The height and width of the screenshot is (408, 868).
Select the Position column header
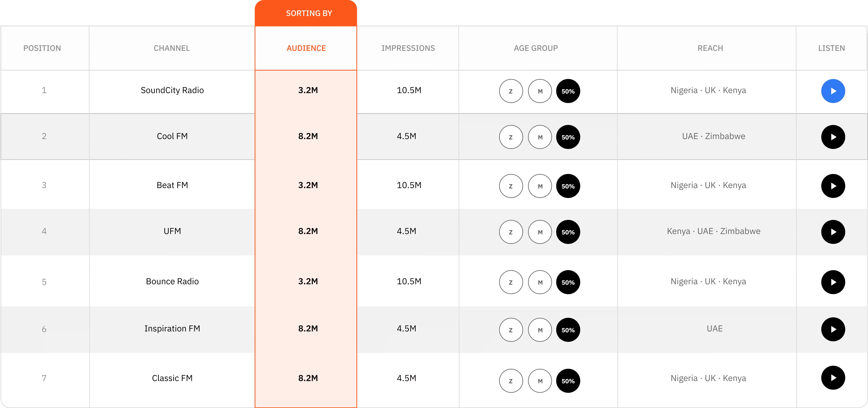click(42, 48)
